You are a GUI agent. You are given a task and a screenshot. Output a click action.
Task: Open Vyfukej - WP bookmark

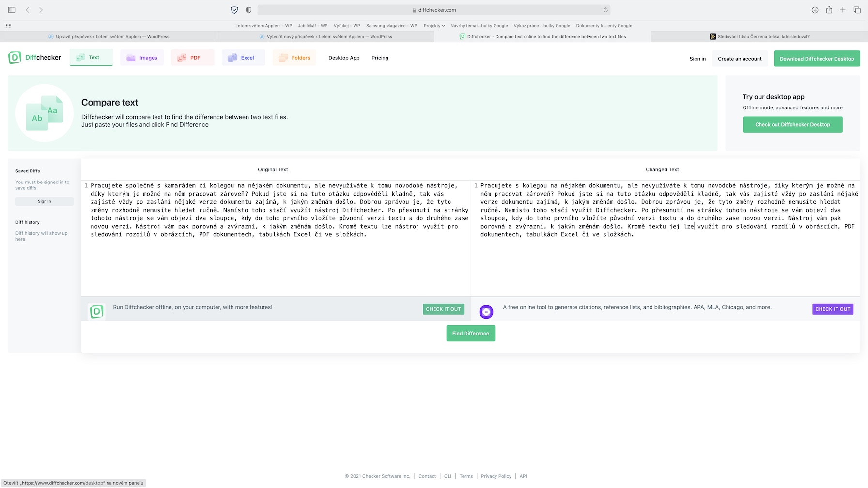point(347,26)
